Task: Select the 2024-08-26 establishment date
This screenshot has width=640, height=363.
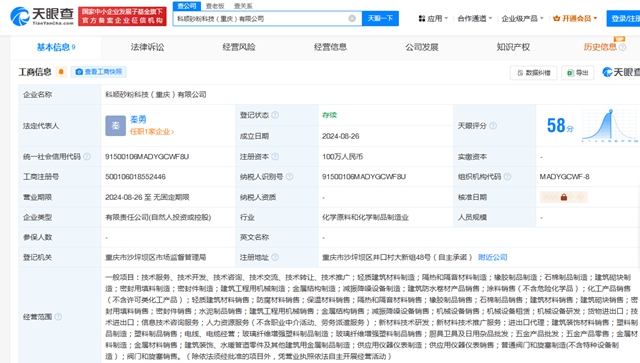Action: coord(340,136)
